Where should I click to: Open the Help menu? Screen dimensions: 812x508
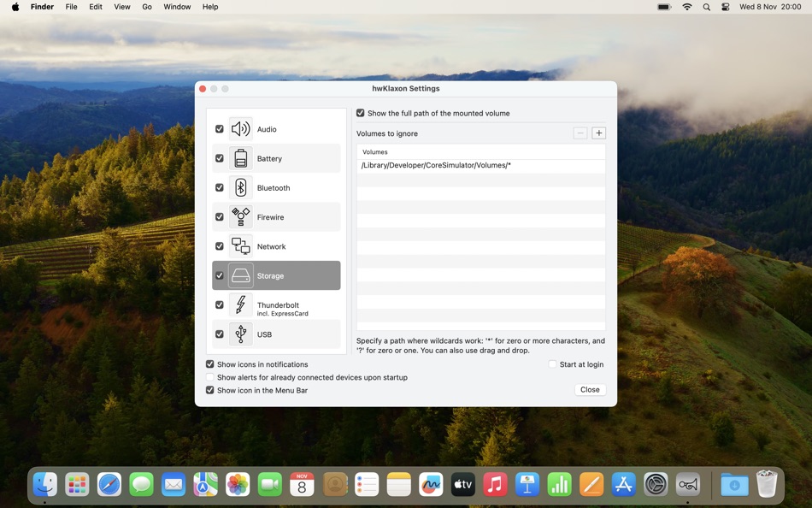[x=210, y=7]
